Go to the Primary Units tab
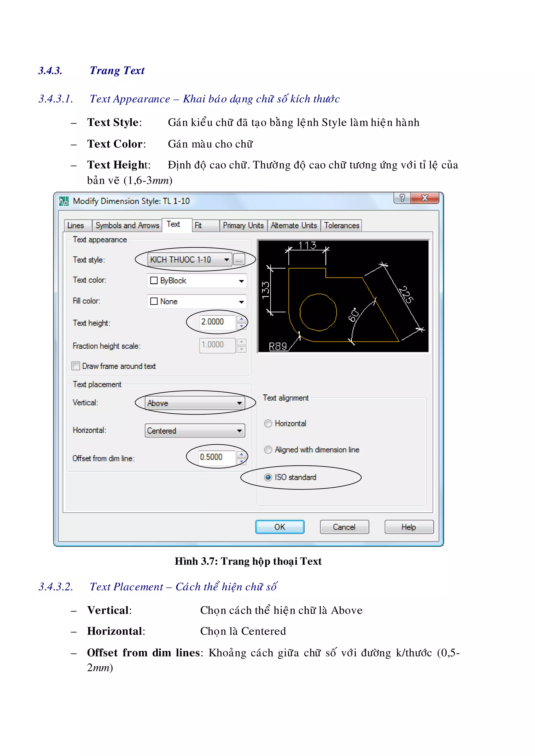This screenshot has height=756, width=535. [243, 226]
